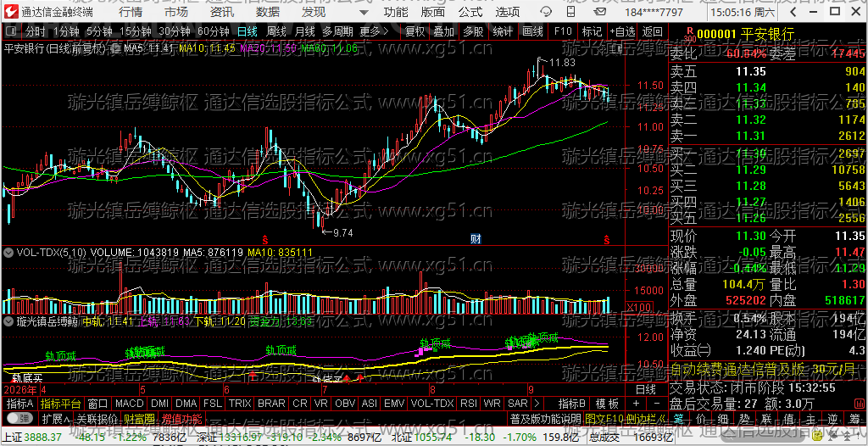868x446 pixels.
Task: Open the 公式 menu
Action: (470, 12)
